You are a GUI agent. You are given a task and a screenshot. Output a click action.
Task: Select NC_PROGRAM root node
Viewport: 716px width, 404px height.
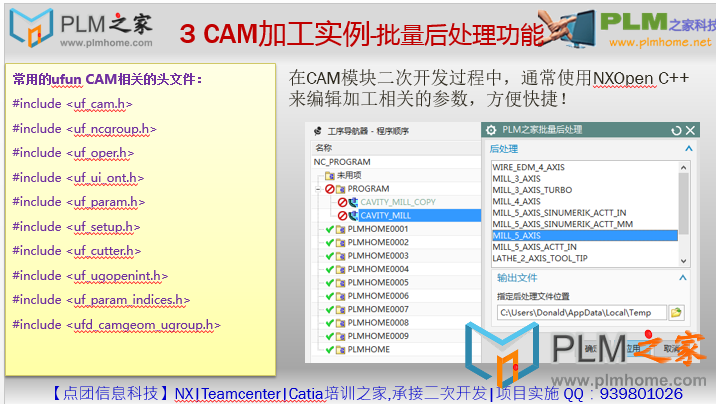[342, 162]
